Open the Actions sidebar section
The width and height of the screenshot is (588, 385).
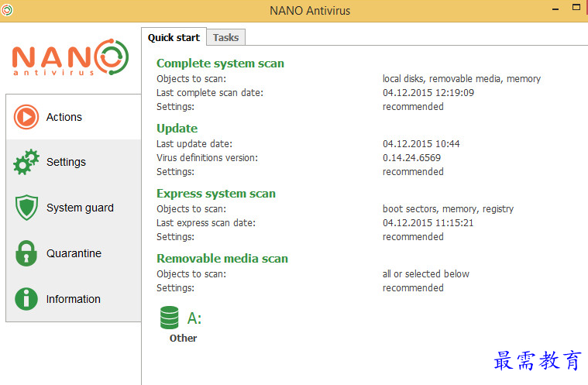[74, 117]
